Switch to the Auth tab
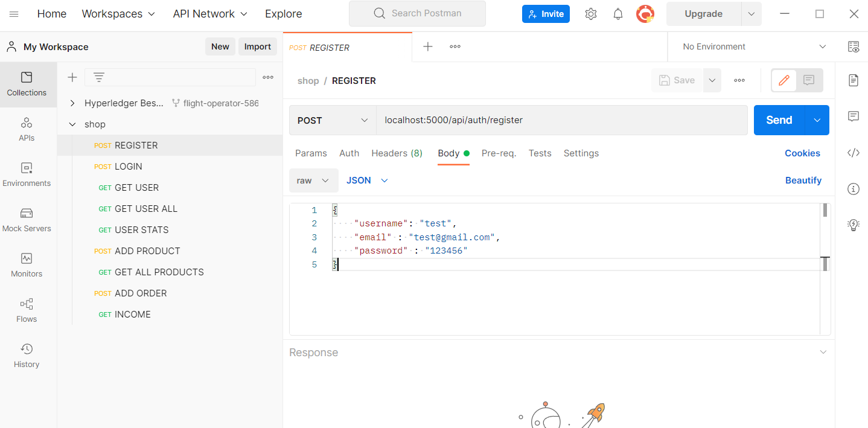Viewport: 868px width, 428px height. pos(349,153)
